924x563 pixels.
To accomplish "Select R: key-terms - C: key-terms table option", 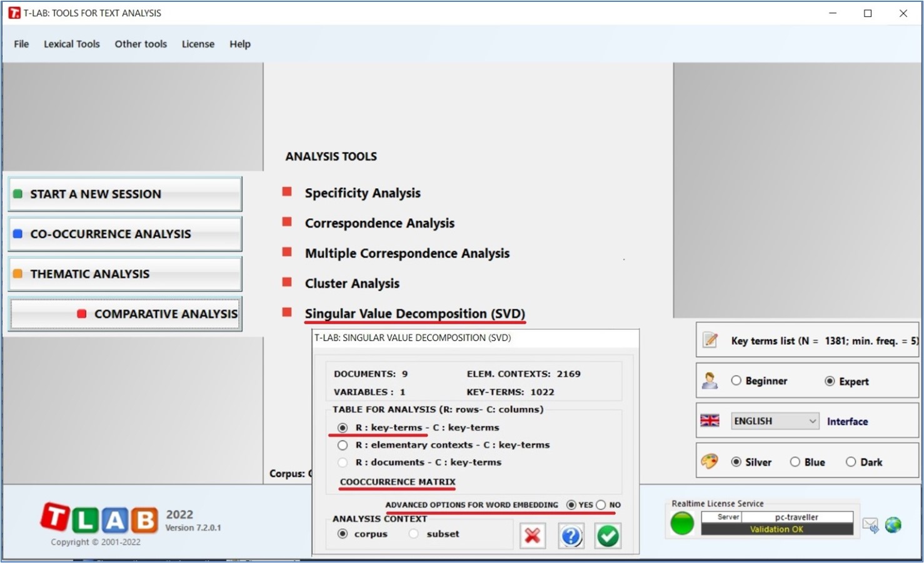I will [x=343, y=427].
